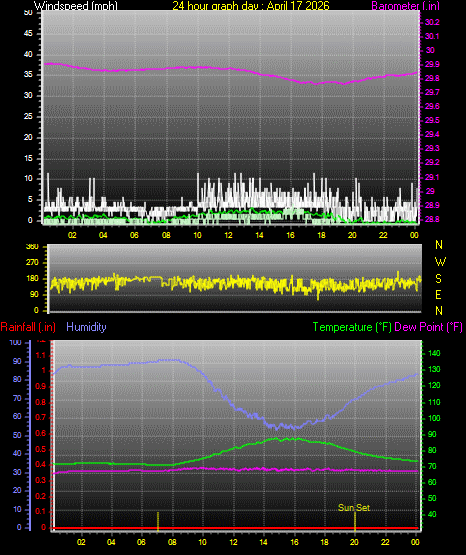Select the yellow sunset marker line at hour 20
This screenshot has width=466, height=555.
355,522
